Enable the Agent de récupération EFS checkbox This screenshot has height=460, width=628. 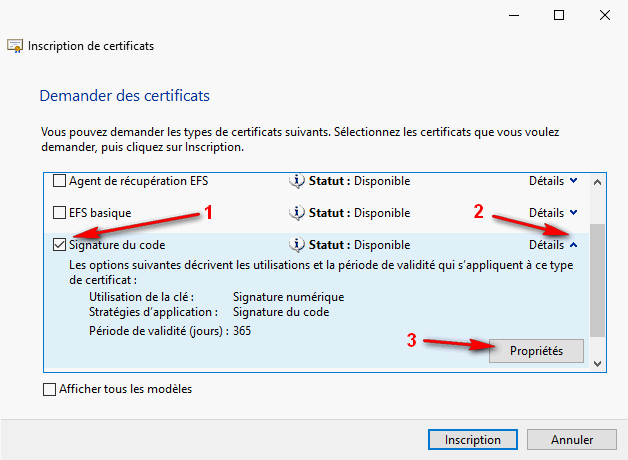[59, 181]
